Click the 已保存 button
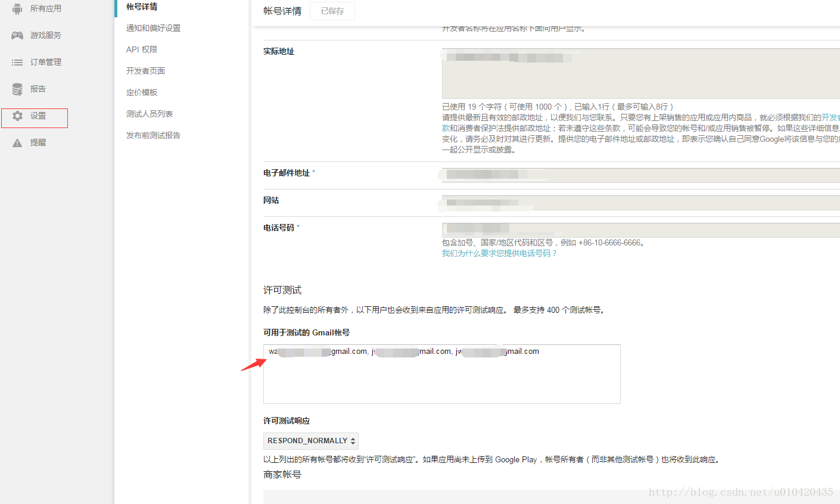 pos(332,11)
